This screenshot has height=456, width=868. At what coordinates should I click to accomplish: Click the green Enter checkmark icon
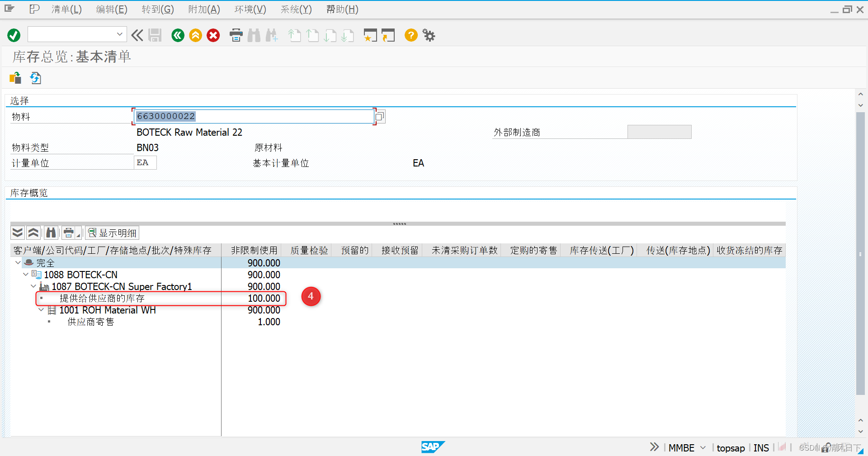pos(14,35)
